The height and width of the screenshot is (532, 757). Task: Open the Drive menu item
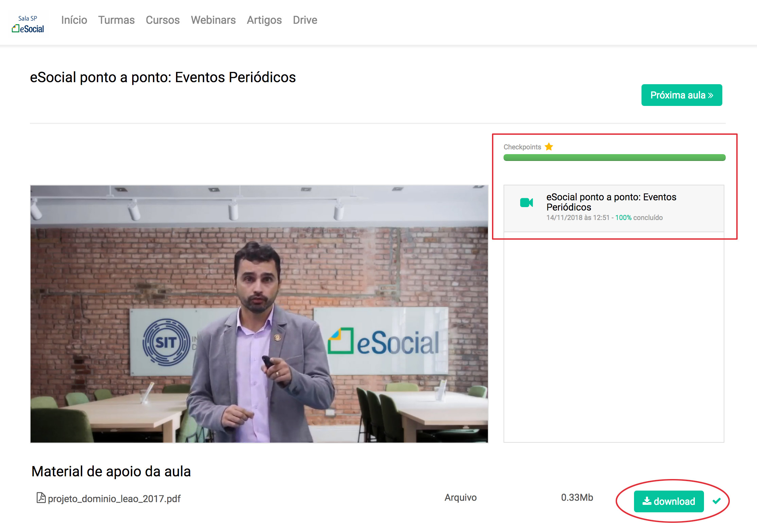pos(305,20)
